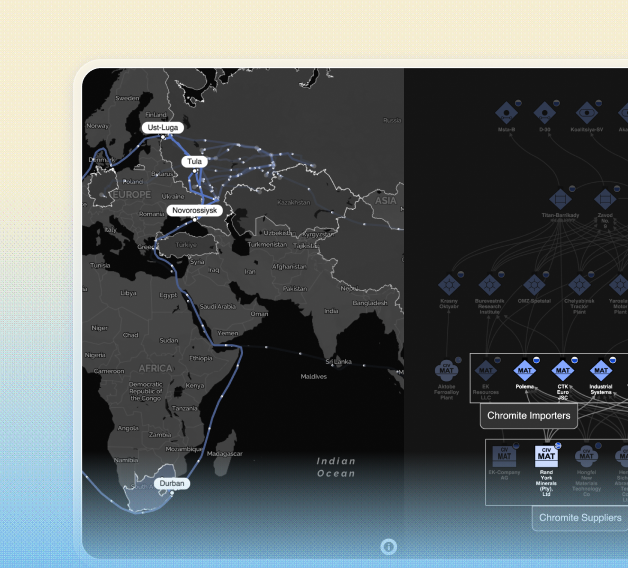Select Chelyabinsk Tractor Plant node

coord(579,285)
